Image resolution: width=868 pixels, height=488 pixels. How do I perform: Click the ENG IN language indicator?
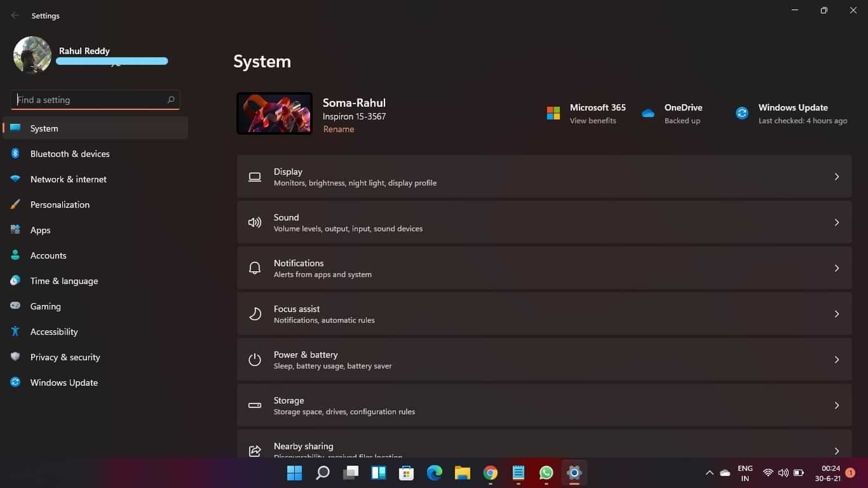pyautogui.click(x=745, y=473)
